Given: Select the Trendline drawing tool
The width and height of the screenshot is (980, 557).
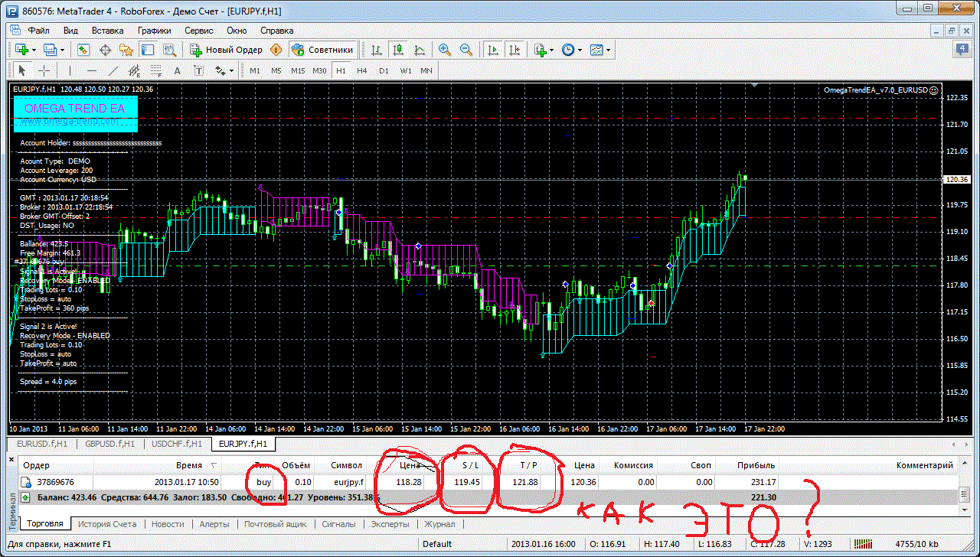Looking at the screenshot, I should point(113,70).
